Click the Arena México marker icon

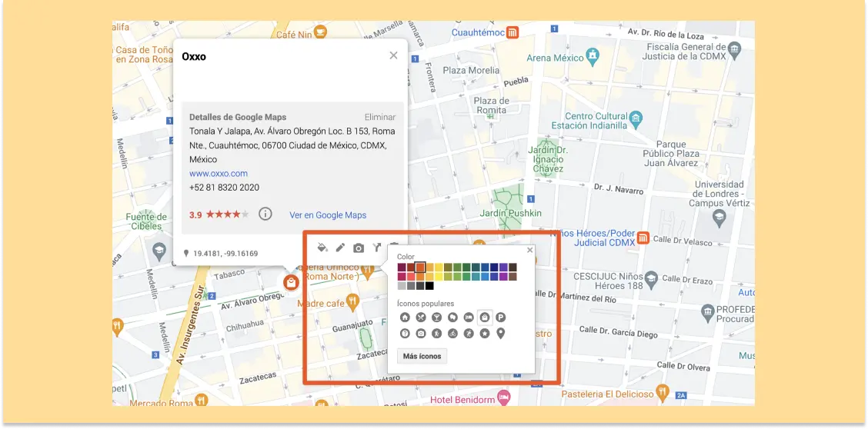coord(593,55)
